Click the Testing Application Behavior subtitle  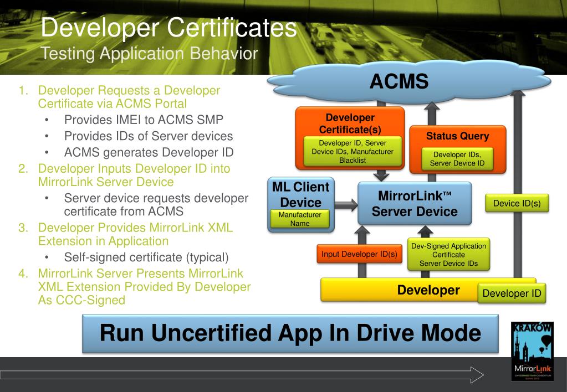[x=149, y=54]
